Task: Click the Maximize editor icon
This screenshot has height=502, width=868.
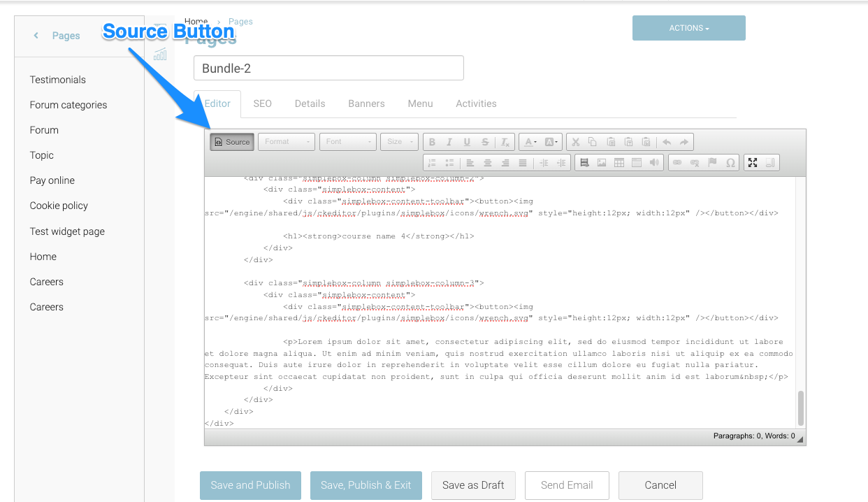Action: [753, 163]
